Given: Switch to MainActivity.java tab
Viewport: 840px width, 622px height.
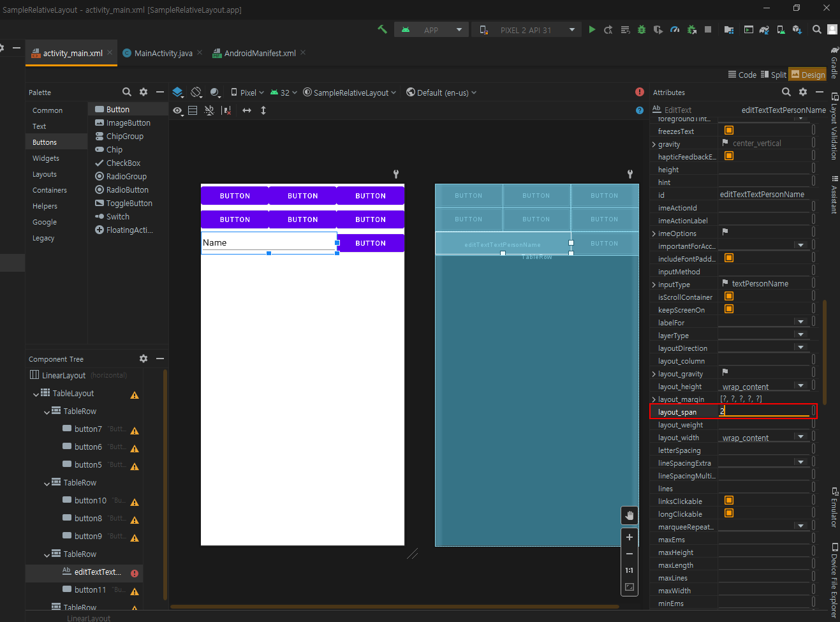Looking at the screenshot, I should (x=163, y=54).
